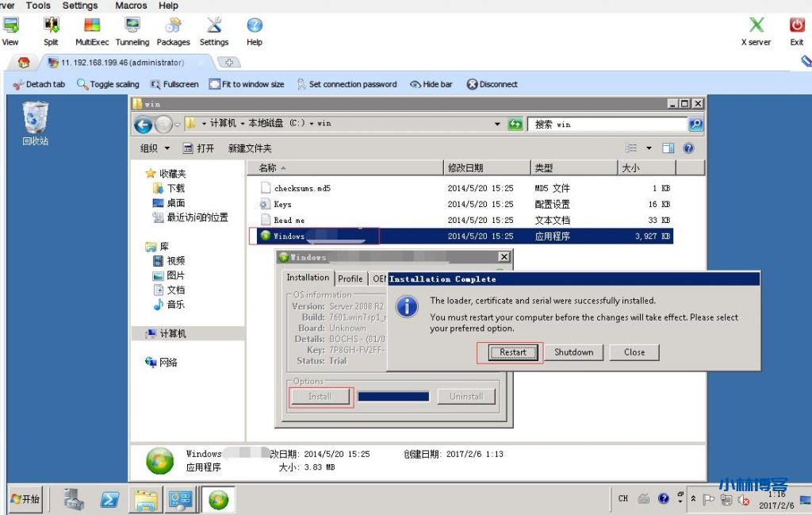The image size is (812, 515).
Task: Open the Macros menu
Action: pyautogui.click(x=131, y=6)
